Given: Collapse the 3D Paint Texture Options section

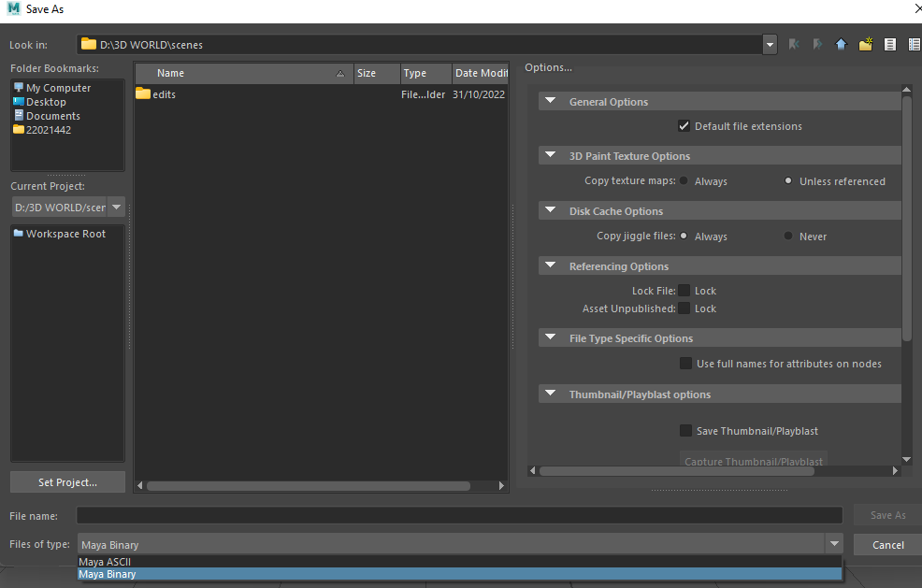Looking at the screenshot, I should (x=551, y=155).
